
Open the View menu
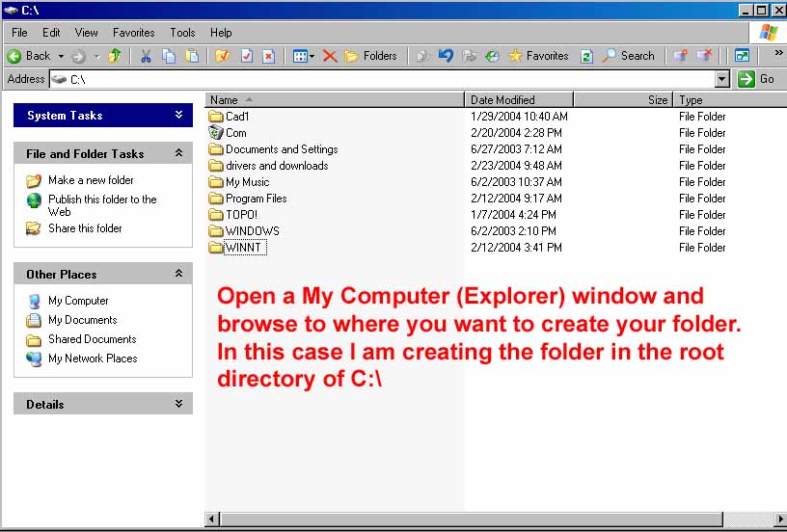click(x=87, y=33)
